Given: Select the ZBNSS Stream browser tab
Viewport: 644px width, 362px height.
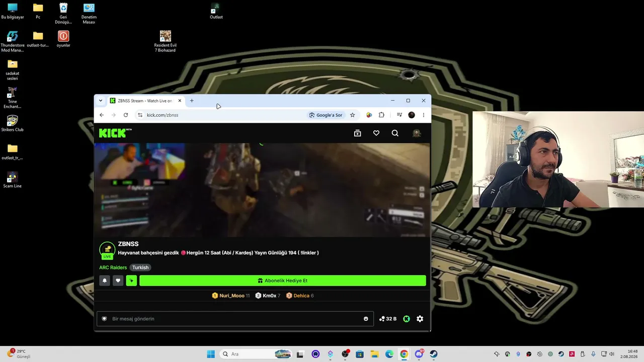Looking at the screenshot, I should 146,101.
